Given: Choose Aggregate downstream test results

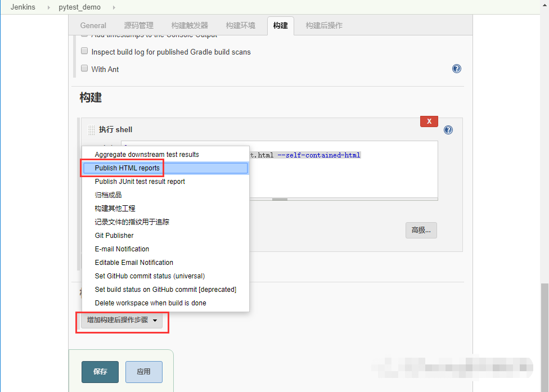Looking at the screenshot, I should pyautogui.click(x=165, y=155).
